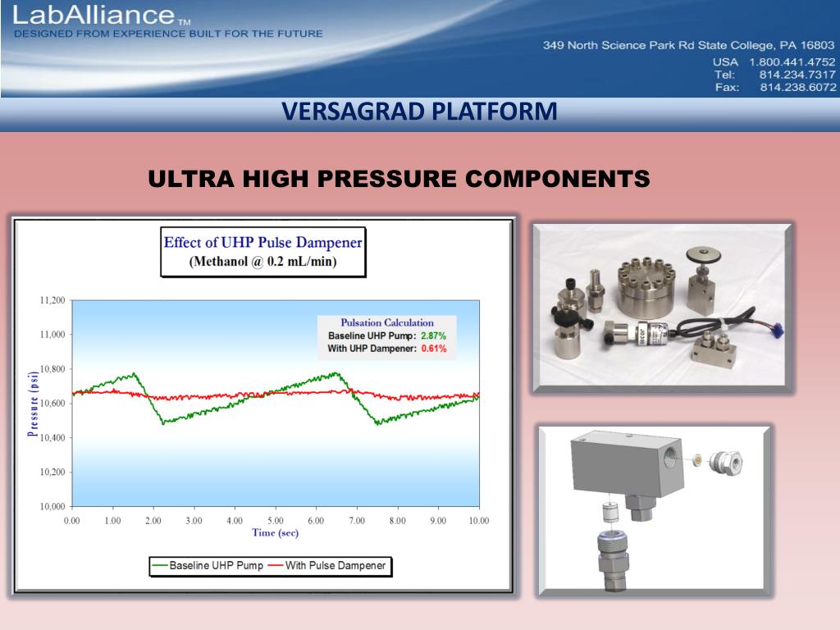This screenshot has width=840, height=630.
Task: Click the Tel number 814.234.7317
Action: click(797, 75)
